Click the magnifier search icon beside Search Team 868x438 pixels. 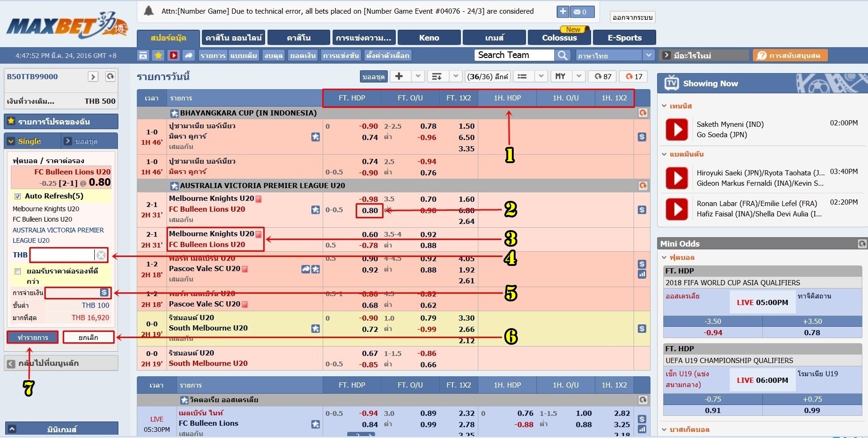pos(562,55)
